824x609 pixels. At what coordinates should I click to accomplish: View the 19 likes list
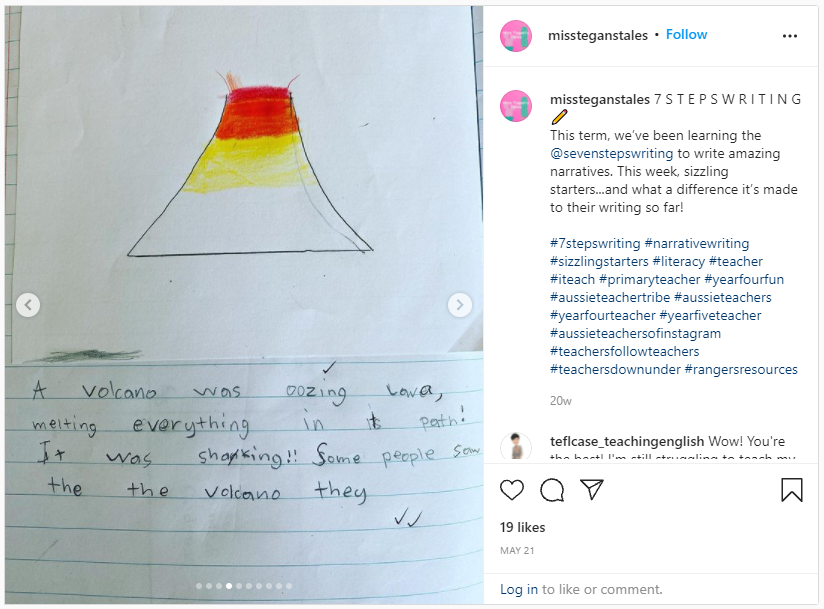coord(522,527)
